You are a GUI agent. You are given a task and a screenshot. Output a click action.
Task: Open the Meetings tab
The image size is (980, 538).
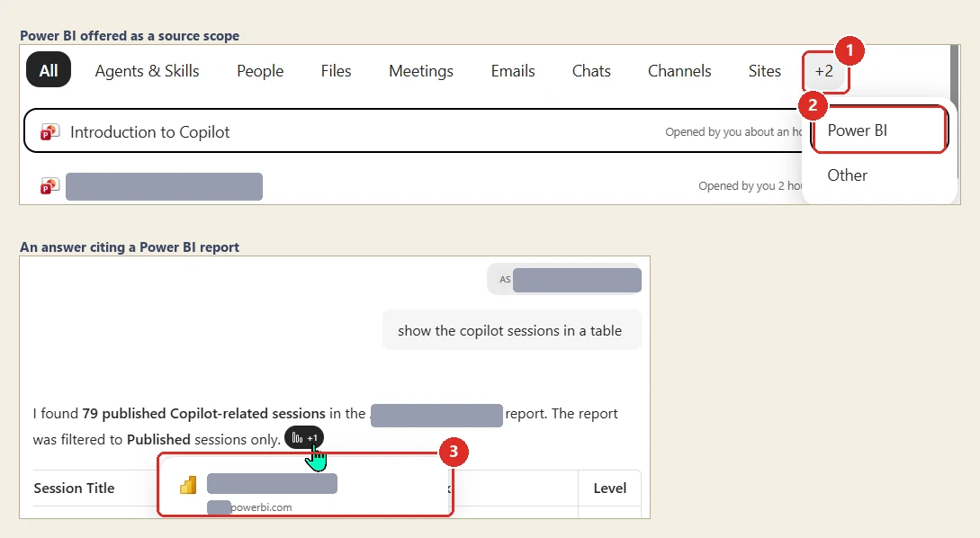pyautogui.click(x=420, y=70)
